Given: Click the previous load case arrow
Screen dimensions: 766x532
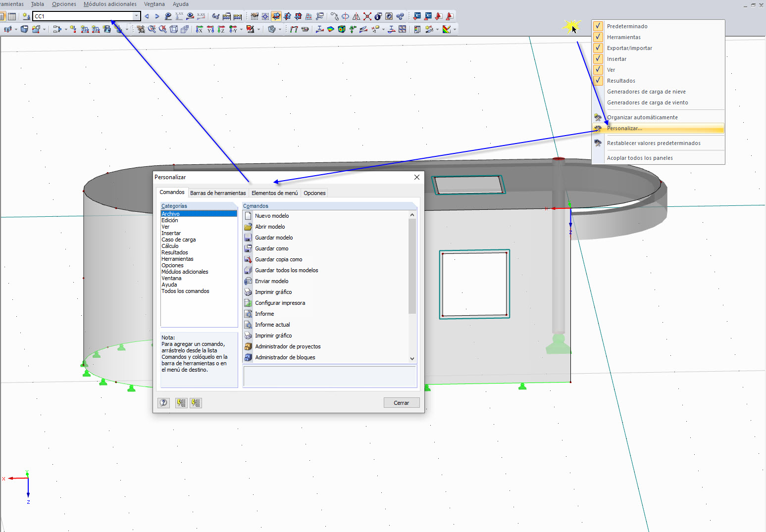Looking at the screenshot, I should pyautogui.click(x=147, y=16).
